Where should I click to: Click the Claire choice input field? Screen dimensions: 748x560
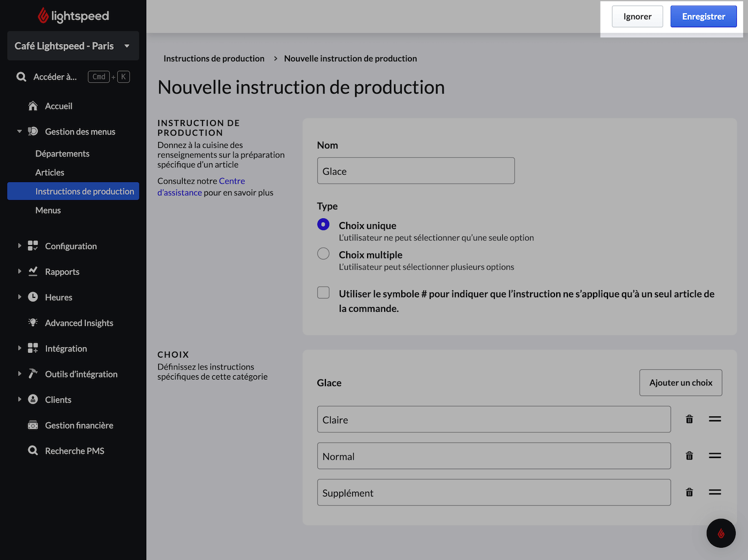pyautogui.click(x=494, y=419)
